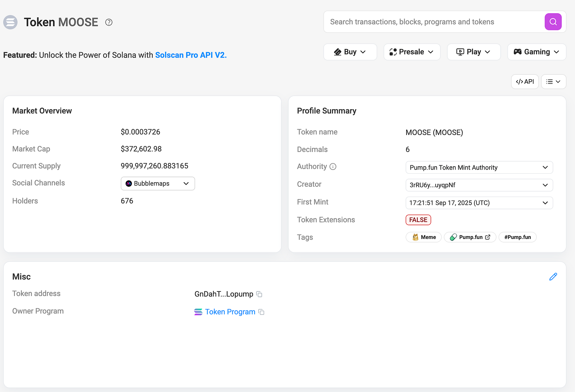This screenshot has width=575, height=392.
Task: Click the Market Overview heading
Action: pos(42,111)
